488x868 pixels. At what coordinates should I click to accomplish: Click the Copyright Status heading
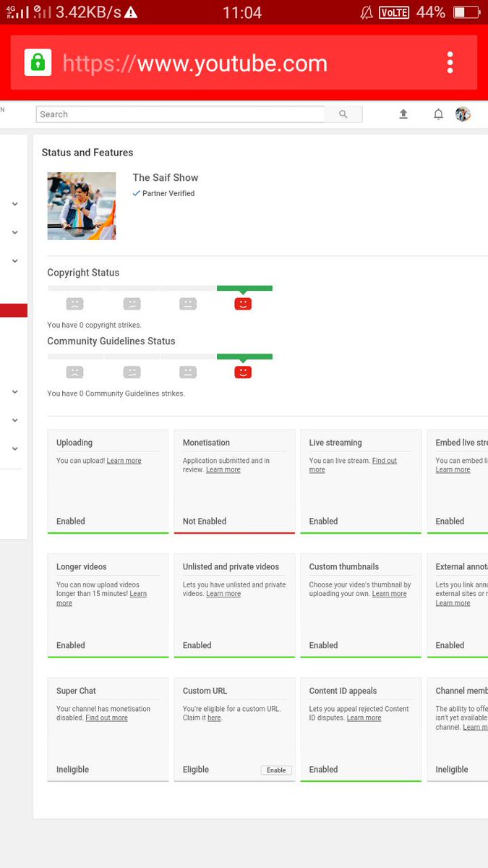pos(83,273)
